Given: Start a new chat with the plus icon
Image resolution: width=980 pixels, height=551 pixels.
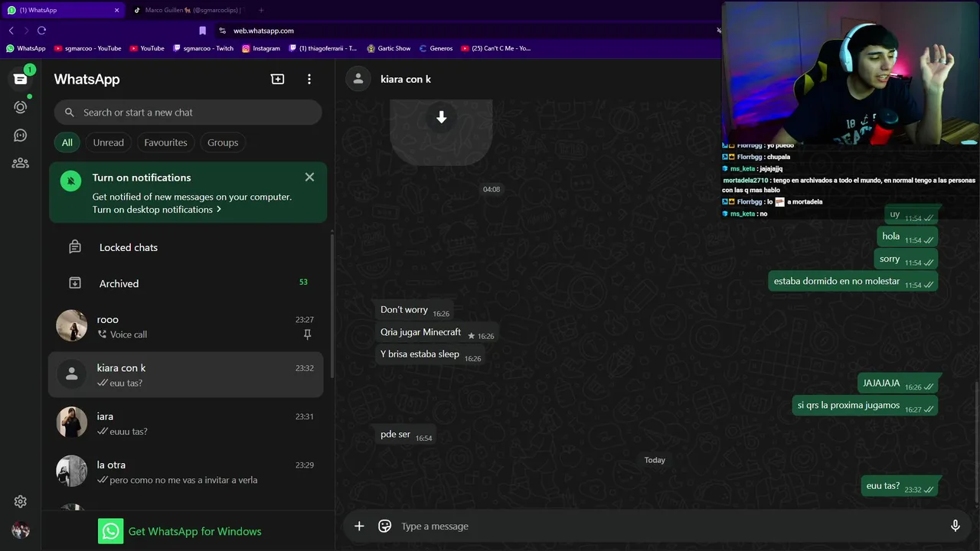Looking at the screenshot, I should tap(277, 79).
